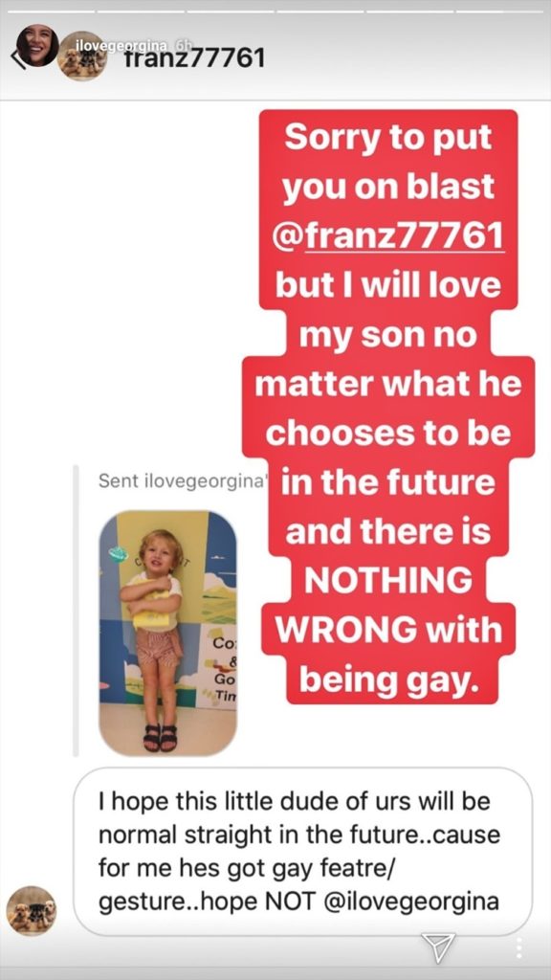Tap the back chevron beside profile photo
The image size is (551, 980).
click(x=19, y=59)
